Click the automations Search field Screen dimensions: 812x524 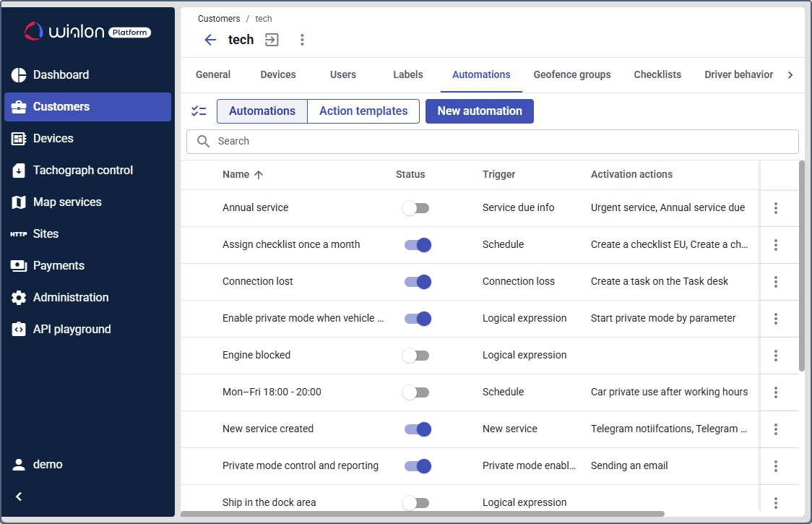point(493,142)
